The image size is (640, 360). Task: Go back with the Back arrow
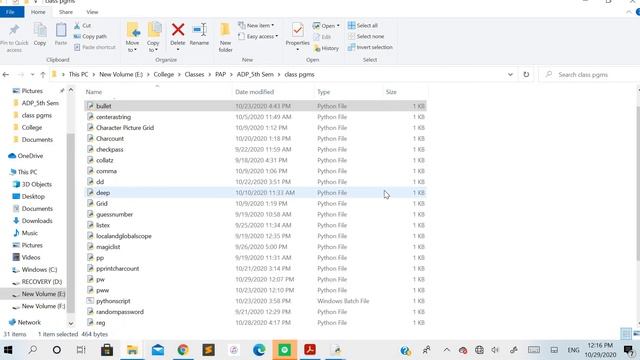(x=6, y=75)
